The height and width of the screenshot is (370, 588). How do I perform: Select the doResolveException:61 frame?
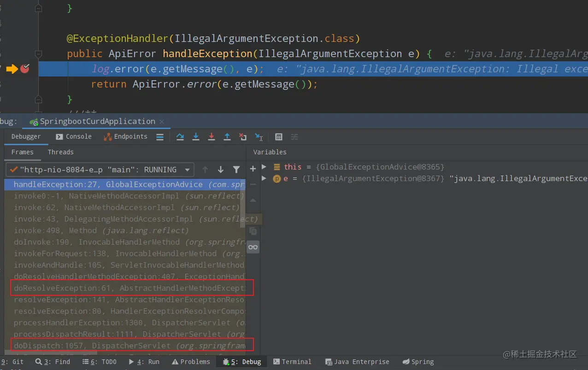coord(125,288)
